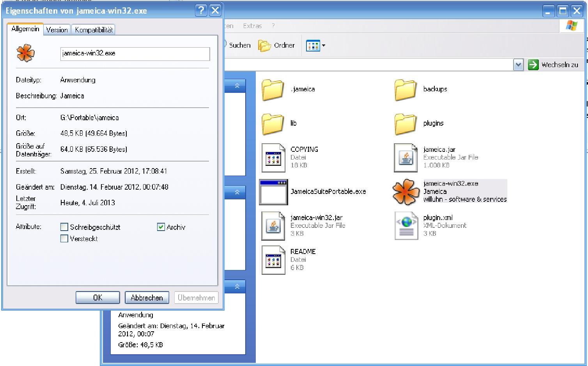This screenshot has height=366, width=588.
Task: Click the Abbrechen button
Action: (x=147, y=298)
